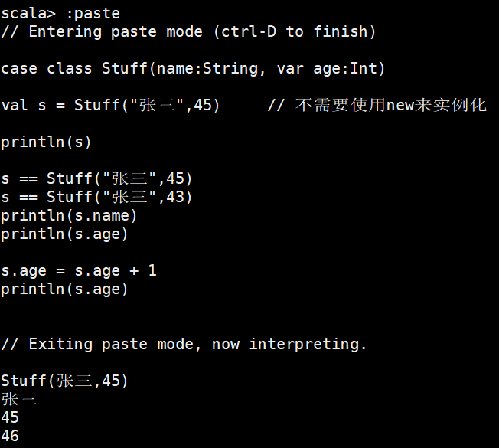Screen dimensions: 499x448
Task: Click println(s.age) directly below println(s.name)
Action: (x=65, y=234)
